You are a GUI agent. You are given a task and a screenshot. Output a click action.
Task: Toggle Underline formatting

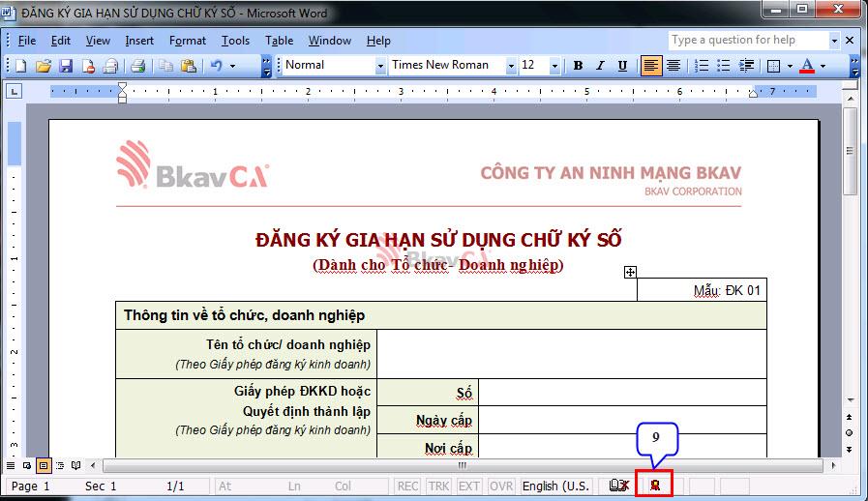coord(622,66)
